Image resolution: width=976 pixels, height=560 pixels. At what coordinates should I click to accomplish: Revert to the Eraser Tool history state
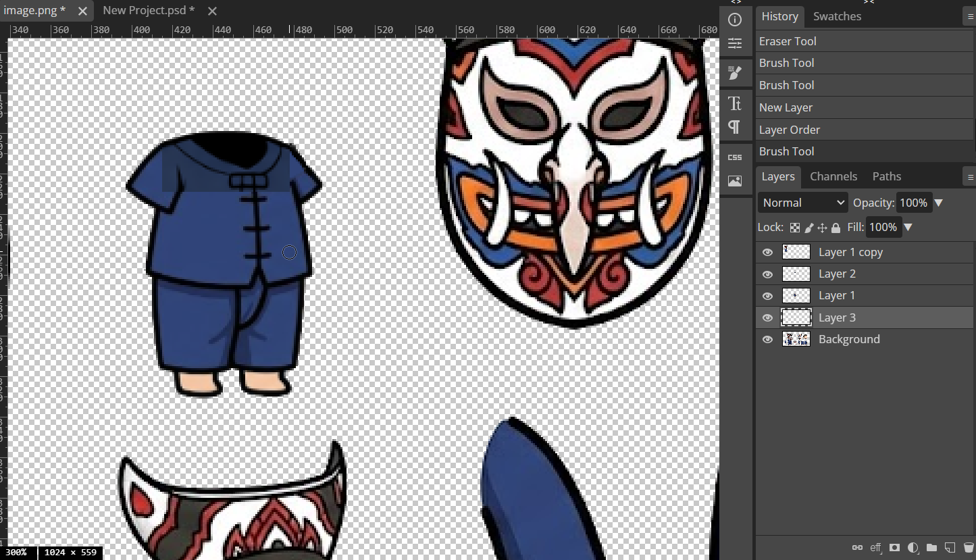(x=865, y=41)
